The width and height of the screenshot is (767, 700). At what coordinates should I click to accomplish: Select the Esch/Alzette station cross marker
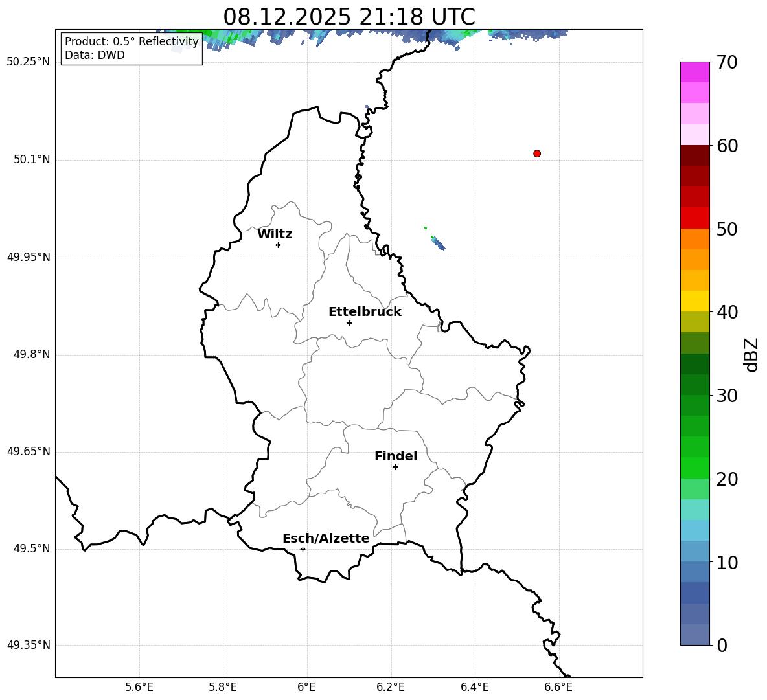tap(303, 549)
